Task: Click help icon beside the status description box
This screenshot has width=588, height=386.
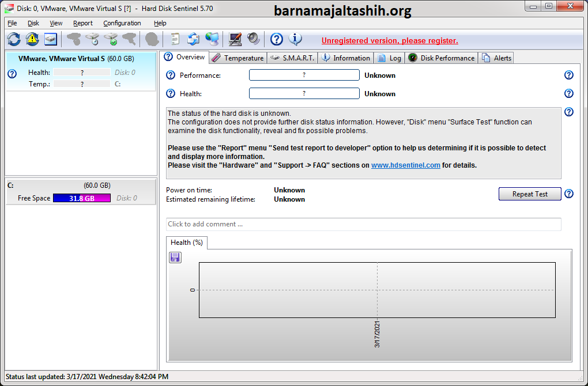Action: (x=569, y=112)
